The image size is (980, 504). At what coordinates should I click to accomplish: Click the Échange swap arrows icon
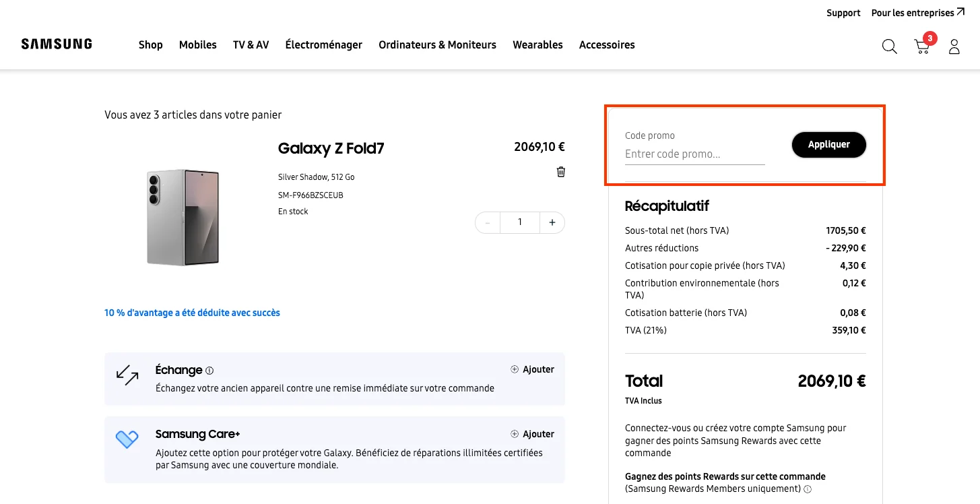(x=127, y=375)
